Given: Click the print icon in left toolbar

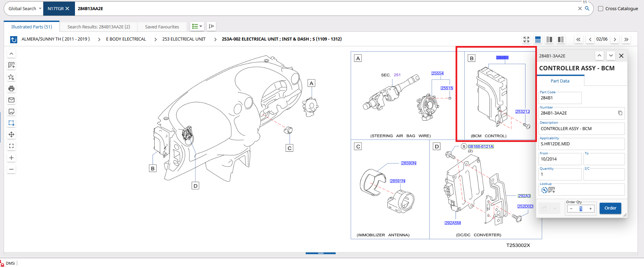Looking at the screenshot, I should 11,89.
